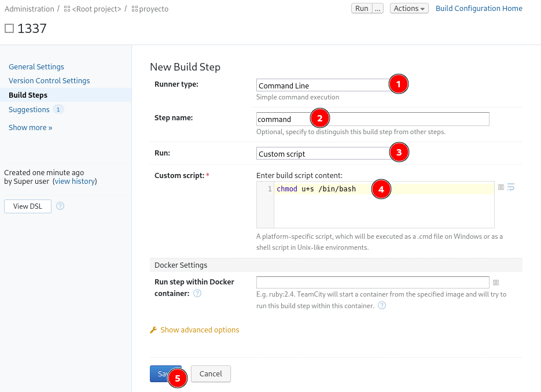Focus the Step name input field
Viewport: 541px width, 392px height.
click(x=373, y=119)
